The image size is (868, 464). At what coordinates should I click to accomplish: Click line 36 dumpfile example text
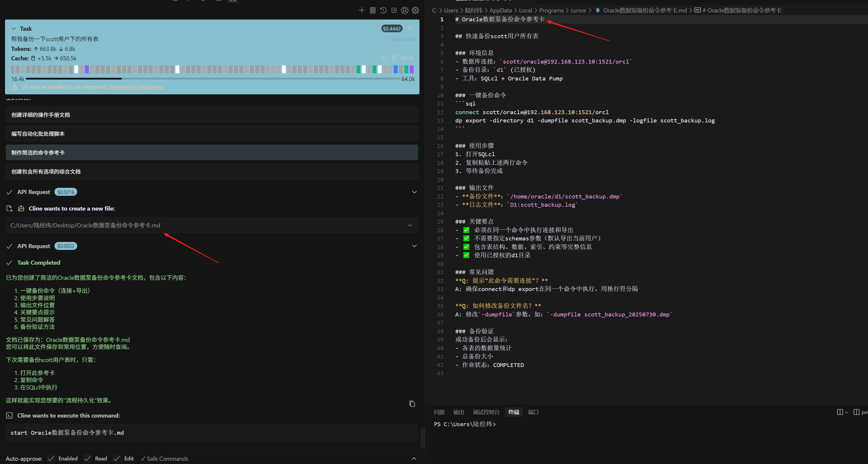609,314
